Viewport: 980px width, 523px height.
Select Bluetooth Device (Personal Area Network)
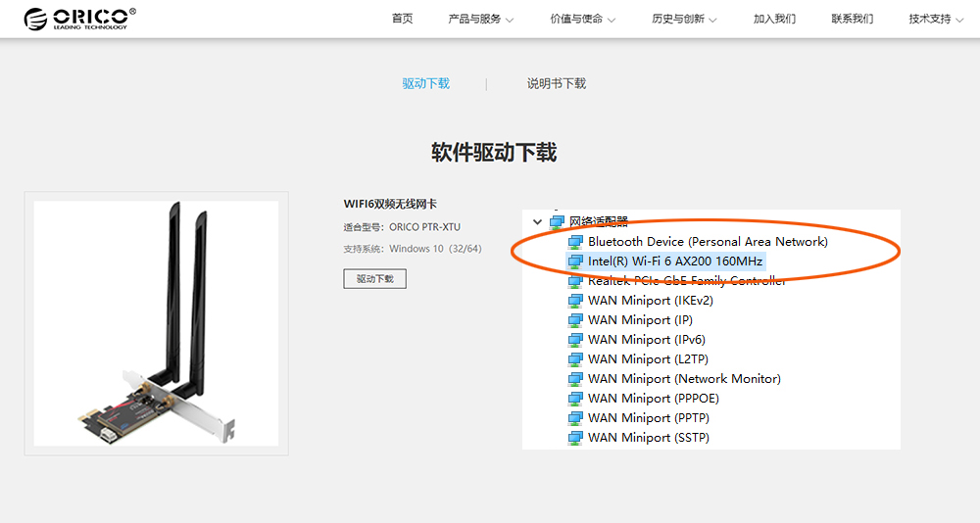[708, 242]
